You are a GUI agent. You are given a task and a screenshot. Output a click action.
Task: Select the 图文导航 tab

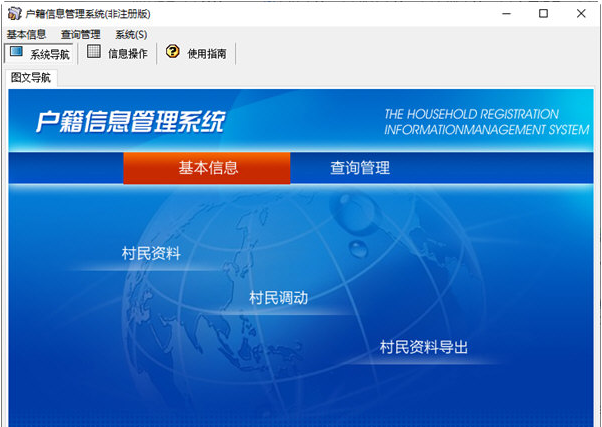click(31, 78)
